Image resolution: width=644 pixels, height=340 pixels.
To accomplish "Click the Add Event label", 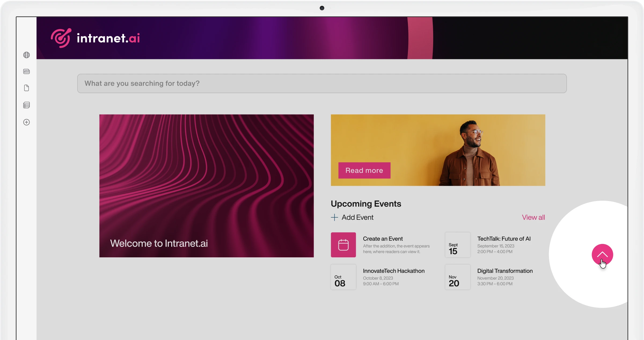I will 358,217.
